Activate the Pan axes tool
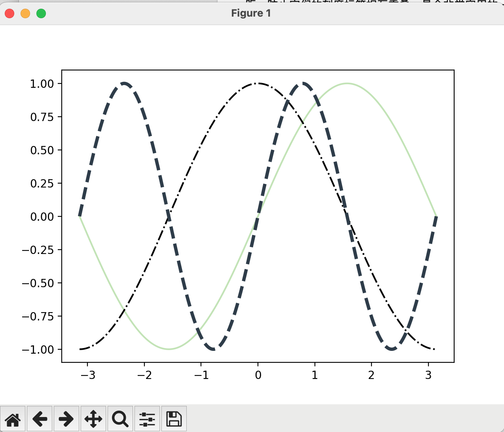The height and width of the screenshot is (432, 504). pyautogui.click(x=93, y=419)
